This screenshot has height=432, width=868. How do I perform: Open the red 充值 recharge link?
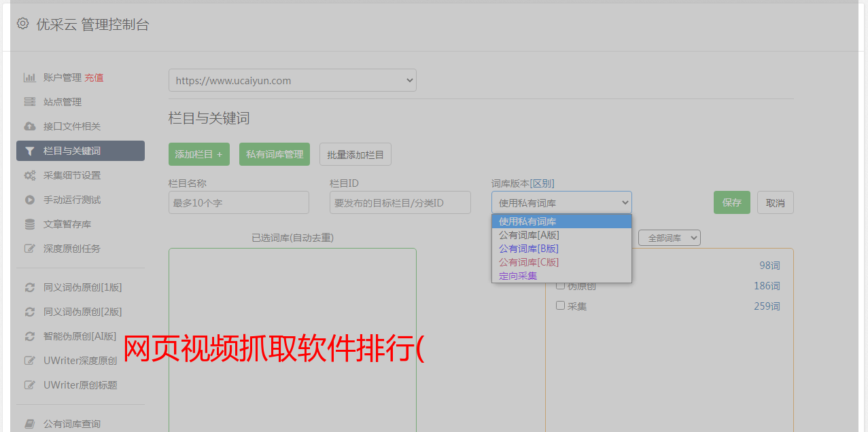click(x=94, y=77)
